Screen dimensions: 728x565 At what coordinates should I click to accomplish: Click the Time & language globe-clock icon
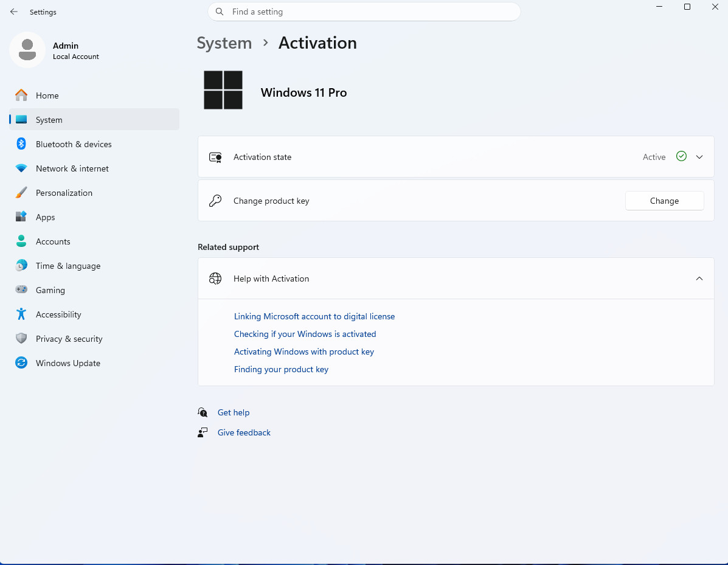[21, 266]
